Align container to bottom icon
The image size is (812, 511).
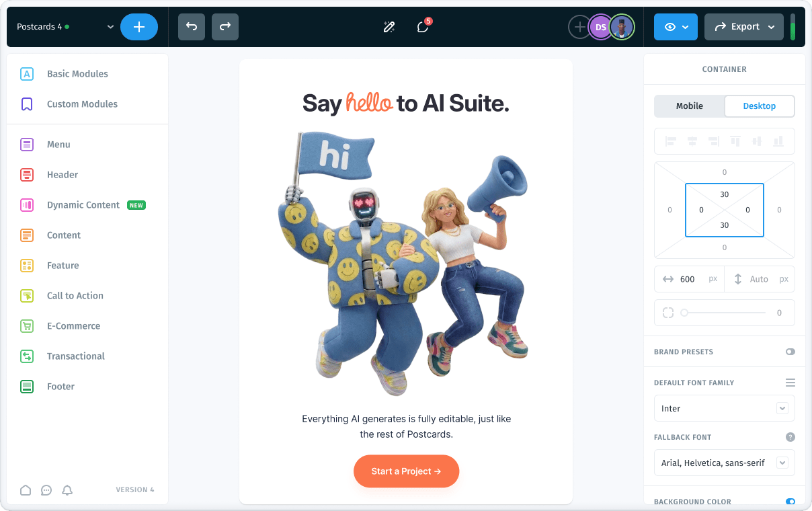pyautogui.click(x=778, y=141)
